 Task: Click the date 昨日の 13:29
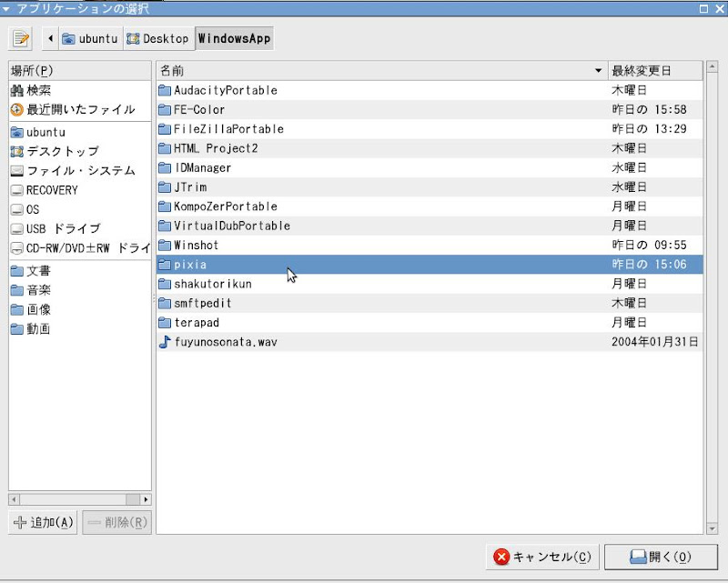(x=649, y=129)
